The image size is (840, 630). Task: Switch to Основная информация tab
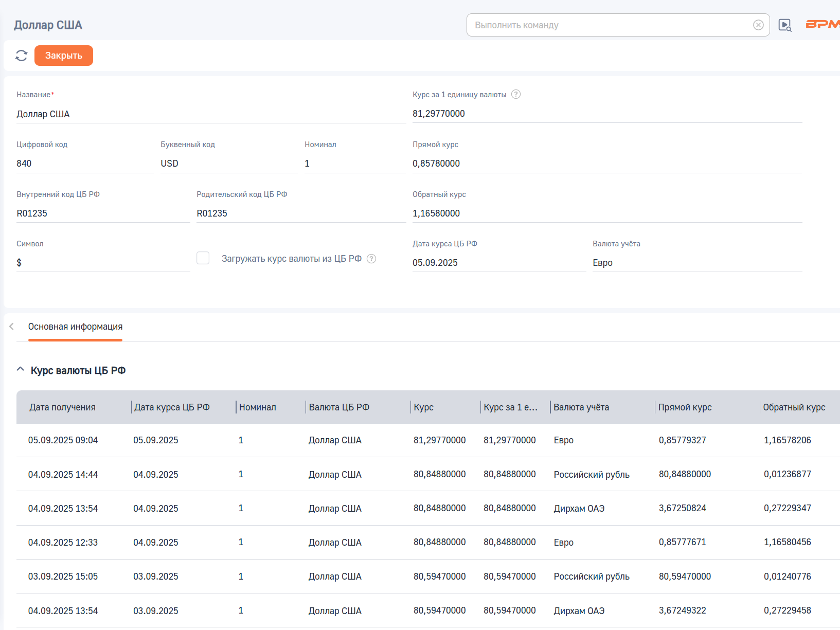click(75, 327)
